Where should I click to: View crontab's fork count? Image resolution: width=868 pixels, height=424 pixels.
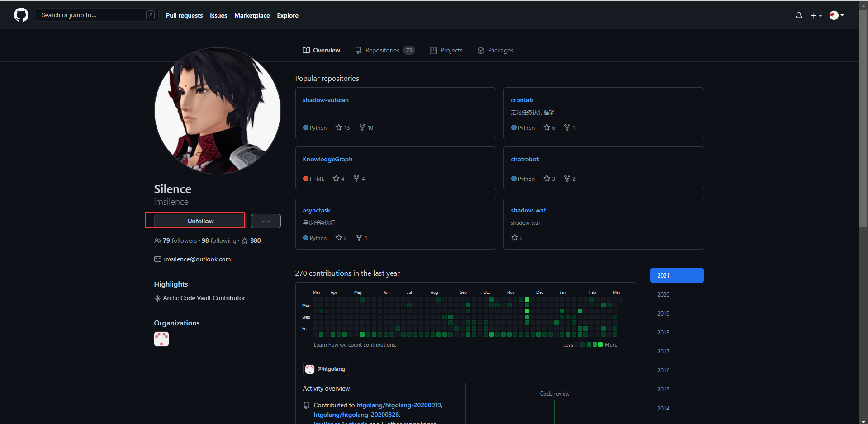(x=569, y=128)
